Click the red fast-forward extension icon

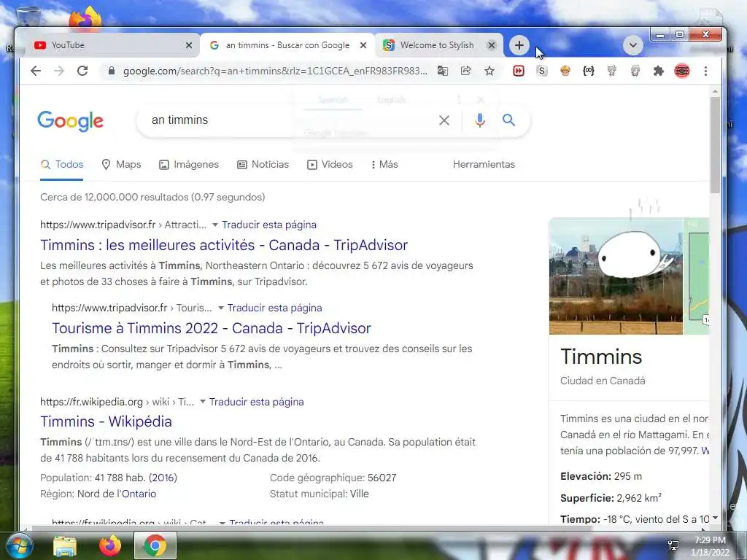[519, 71]
